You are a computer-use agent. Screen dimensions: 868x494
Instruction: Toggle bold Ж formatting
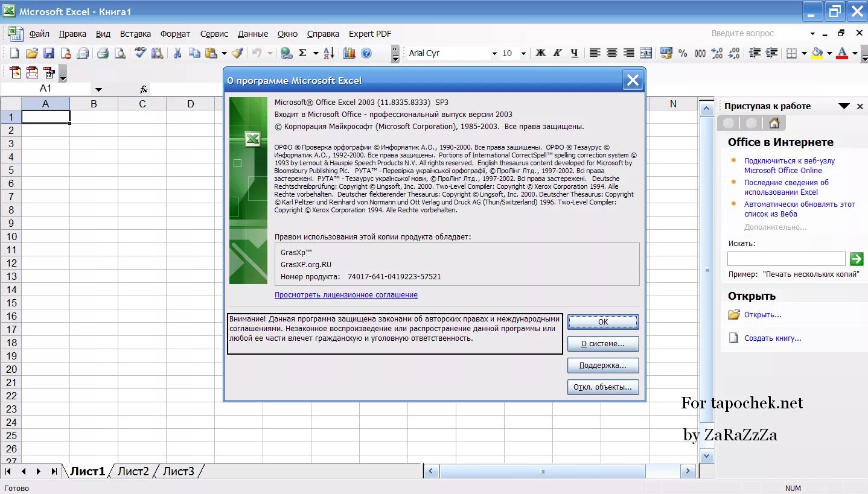541,53
